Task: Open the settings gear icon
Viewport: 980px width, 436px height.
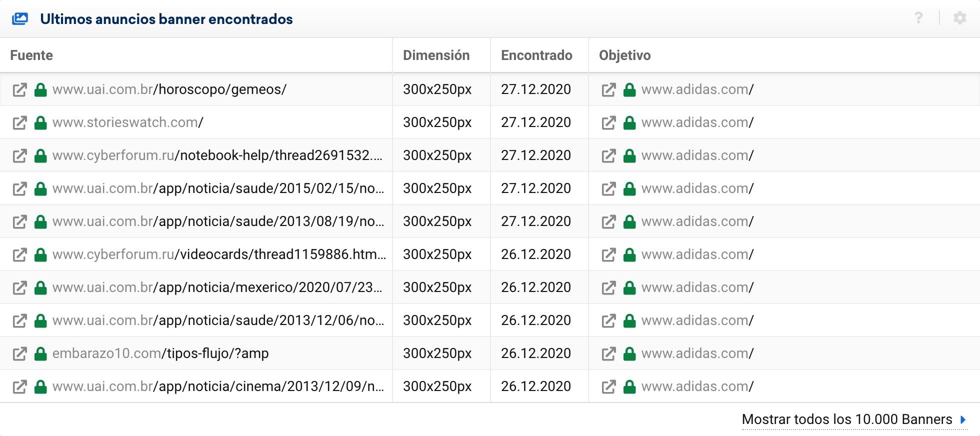Action: (x=959, y=18)
